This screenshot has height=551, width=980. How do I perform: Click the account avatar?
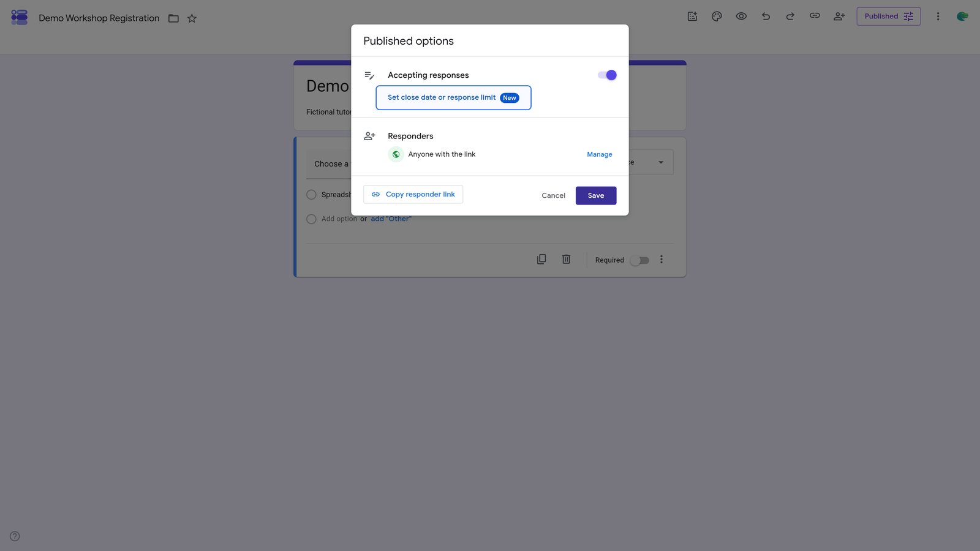[962, 17]
